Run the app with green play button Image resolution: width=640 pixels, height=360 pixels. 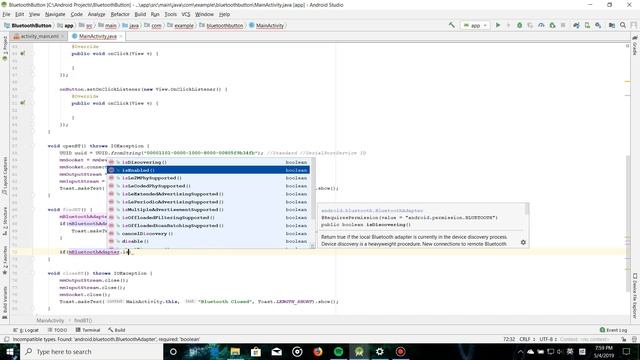pyautogui.click(x=498, y=25)
